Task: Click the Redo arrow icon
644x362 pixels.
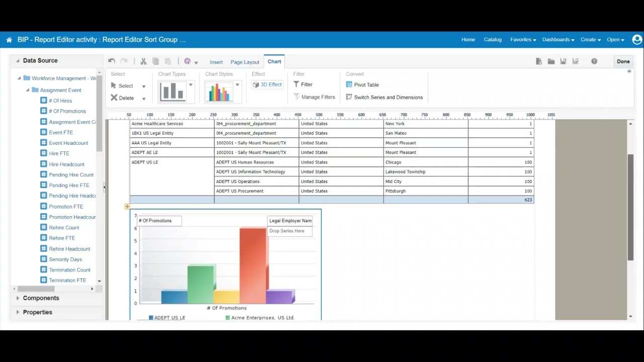Action: (x=124, y=61)
